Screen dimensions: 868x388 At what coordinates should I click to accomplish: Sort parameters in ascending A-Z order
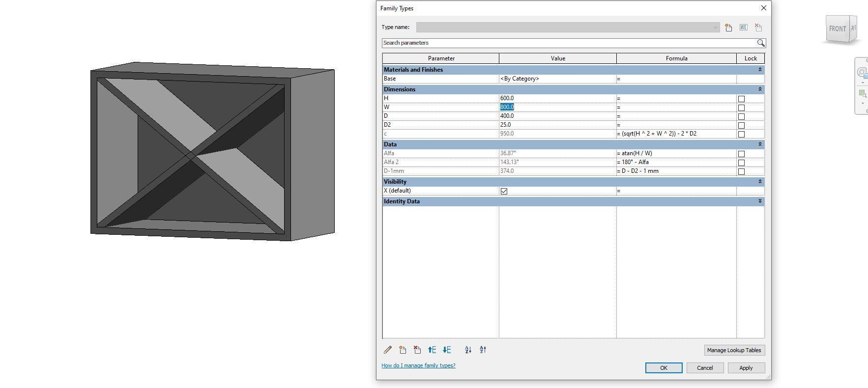pos(468,350)
